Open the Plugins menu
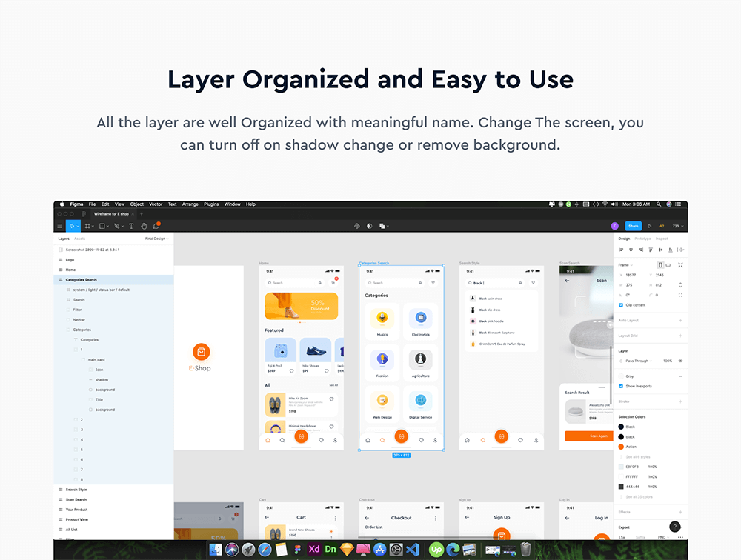Viewport: 741px width, 560px height. [211, 204]
